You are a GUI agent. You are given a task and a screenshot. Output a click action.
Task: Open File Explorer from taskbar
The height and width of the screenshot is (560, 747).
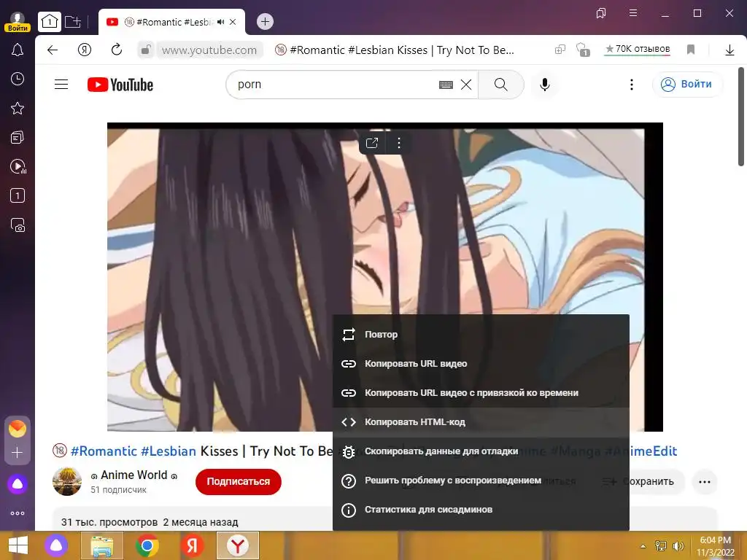coord(102,545)
